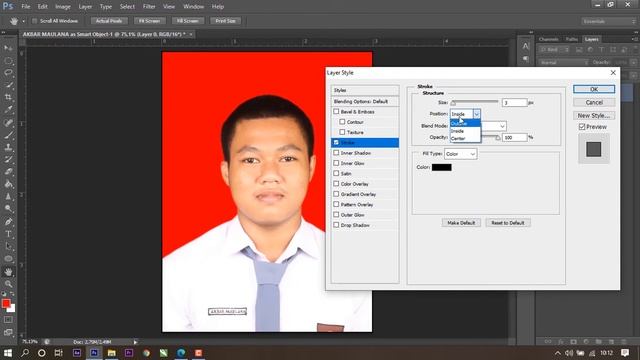Open Microsoft Edge from the taskbar
640x360 pixels.
tap(181, 353)
